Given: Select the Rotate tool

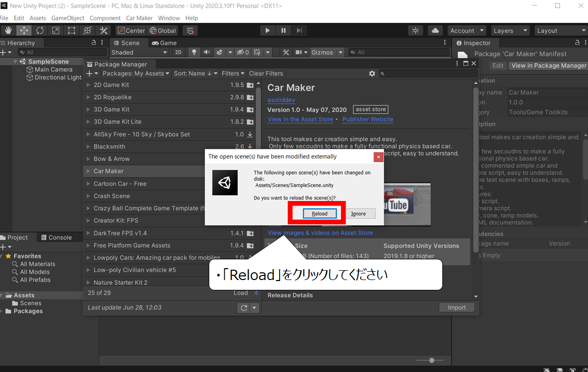Looking at the screenshot, I should pos(40,31).
